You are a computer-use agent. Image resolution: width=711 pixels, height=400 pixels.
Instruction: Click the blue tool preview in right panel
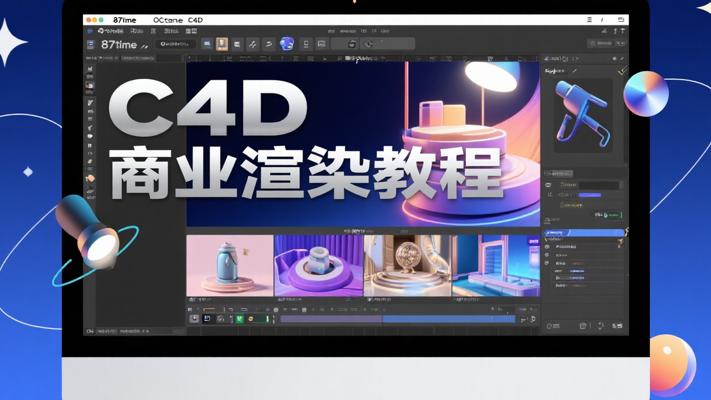pos(583,114)
